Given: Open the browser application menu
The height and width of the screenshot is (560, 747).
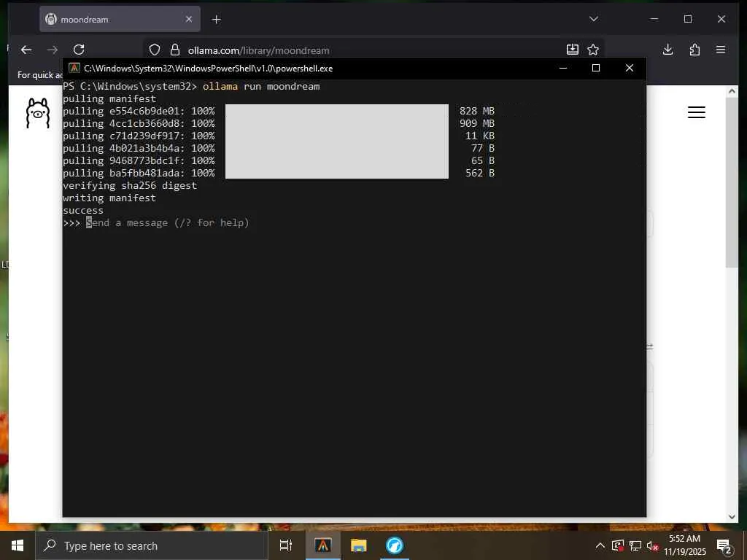Looking at the screenshot, I should (721, 50).
